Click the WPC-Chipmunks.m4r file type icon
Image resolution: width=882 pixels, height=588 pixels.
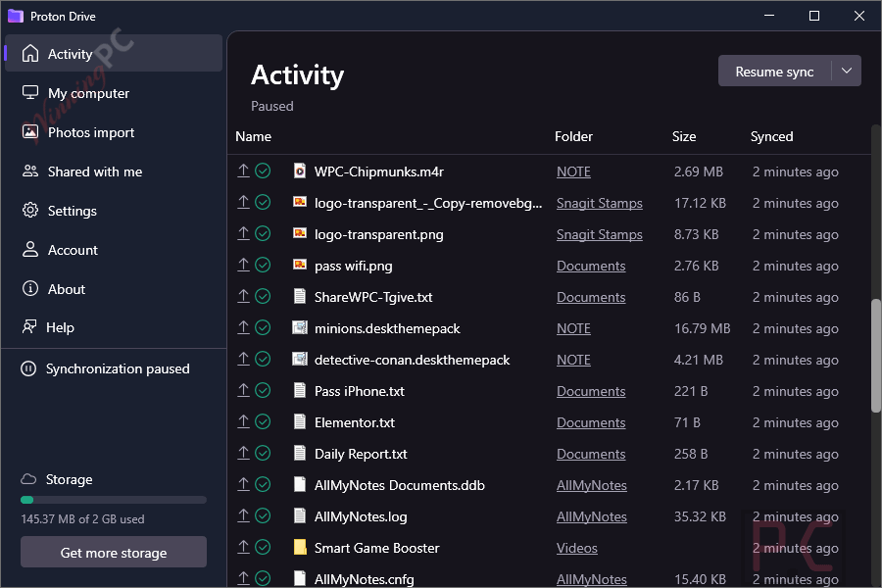click(300, 171)
